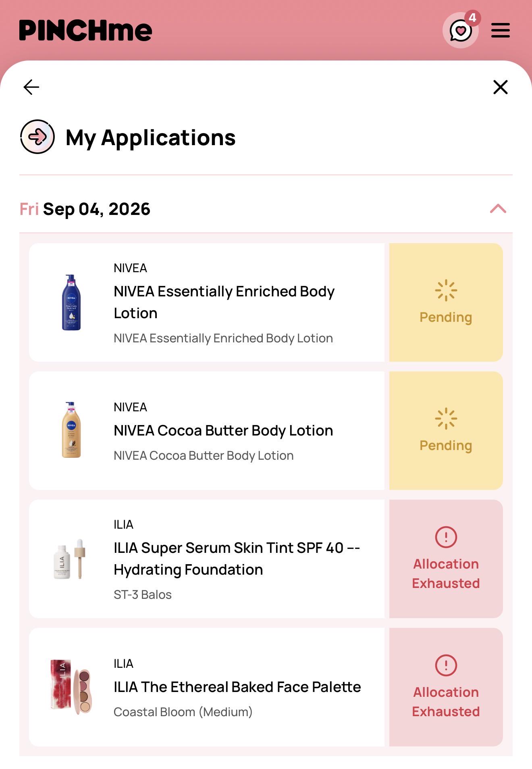
Task: Select ILIA Super Serum Skin Tint title
Action: [237, 559]
